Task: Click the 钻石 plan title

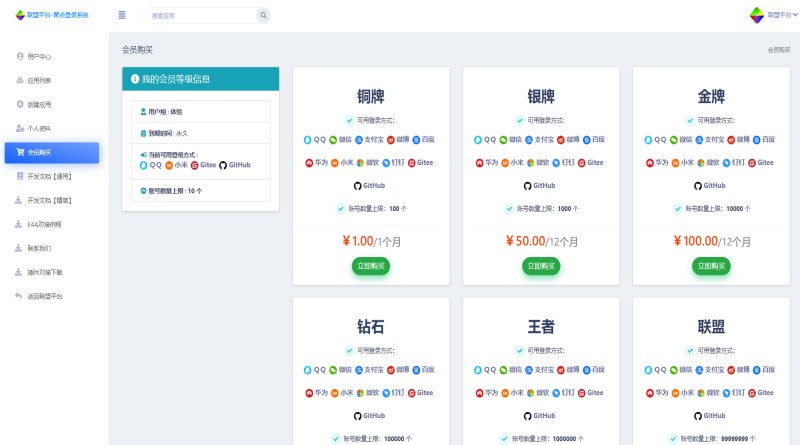Action: (371, 327)
